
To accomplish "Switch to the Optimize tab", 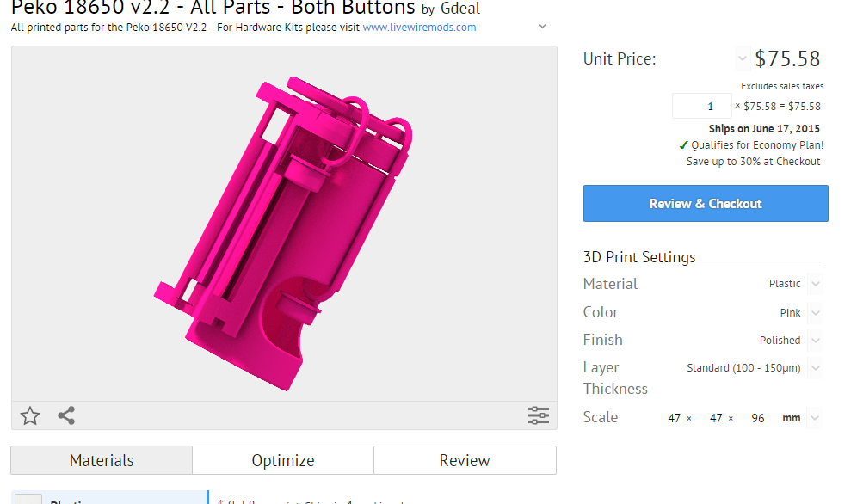I will pyautogui.click(x=283, y=460).
